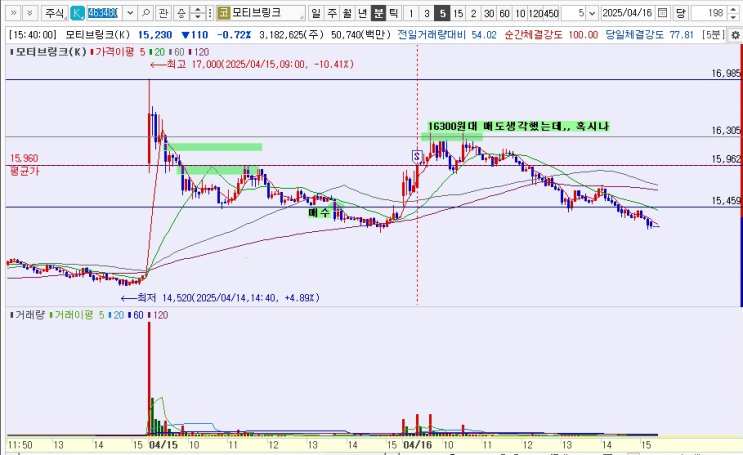The image size is (743, 455).
Task: Click the magnifier stock search icon
Action: [146, 13]
